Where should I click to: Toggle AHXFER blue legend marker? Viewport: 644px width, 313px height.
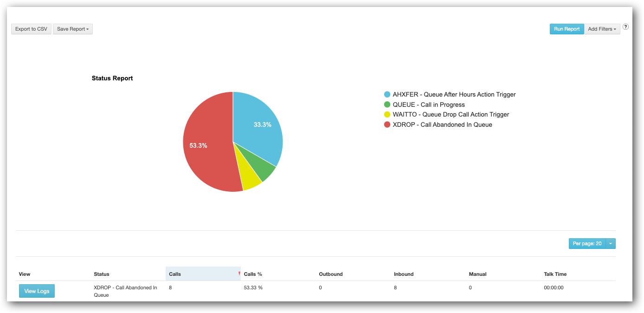click(x=387, y=94)
